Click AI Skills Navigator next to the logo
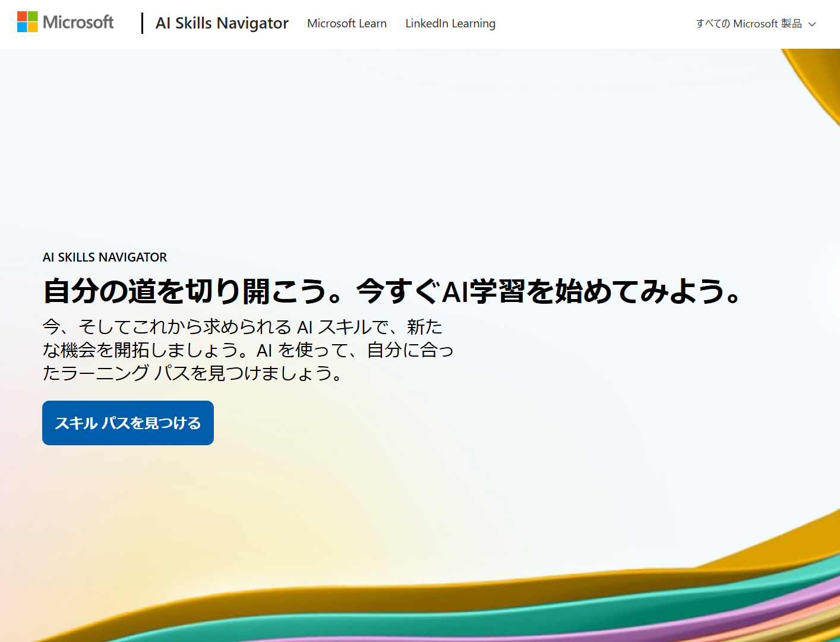Viewport: 840px width, 642px height. 221,23
